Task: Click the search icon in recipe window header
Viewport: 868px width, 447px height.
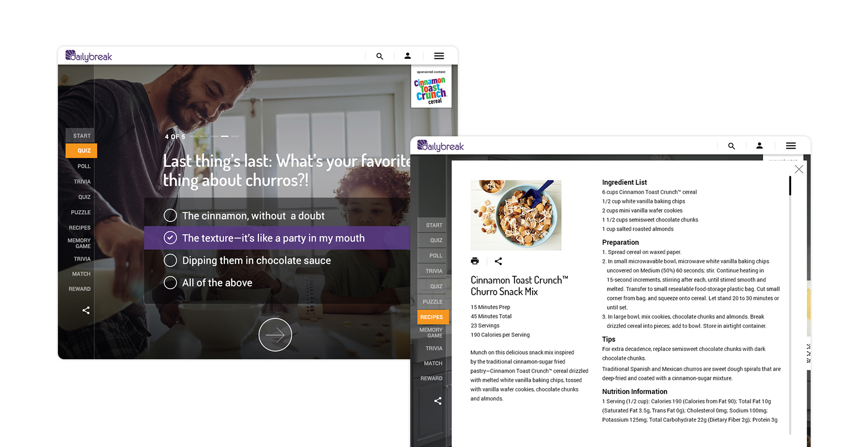Action: (731, 146)
